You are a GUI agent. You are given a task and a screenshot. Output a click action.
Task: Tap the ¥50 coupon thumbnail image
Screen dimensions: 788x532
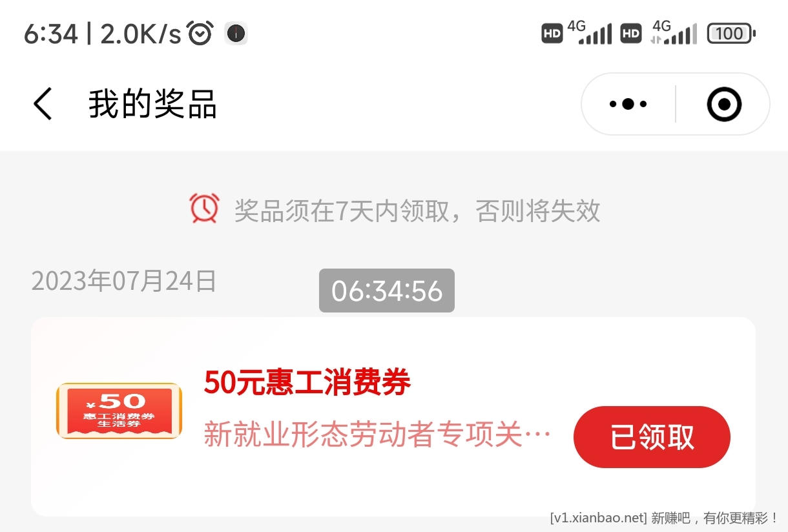click(x=119, y=411)
